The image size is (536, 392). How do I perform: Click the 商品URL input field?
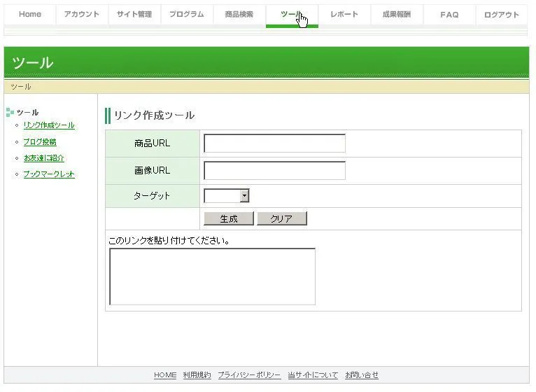[274, 143]
